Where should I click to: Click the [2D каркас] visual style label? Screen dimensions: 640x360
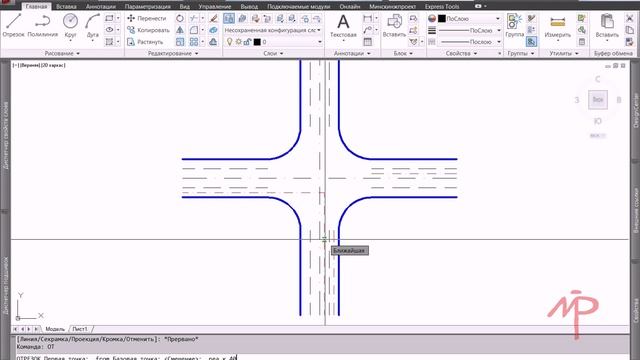tap(52, 65)
